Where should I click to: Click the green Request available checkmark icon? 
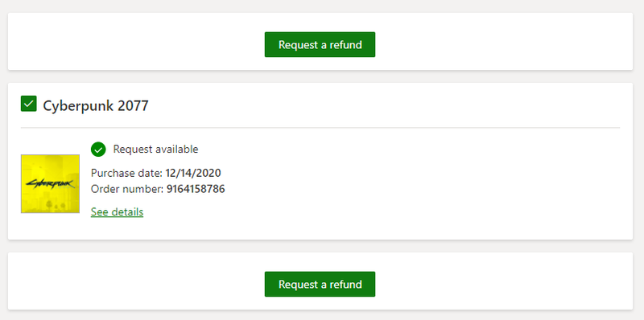click(98, 150)
